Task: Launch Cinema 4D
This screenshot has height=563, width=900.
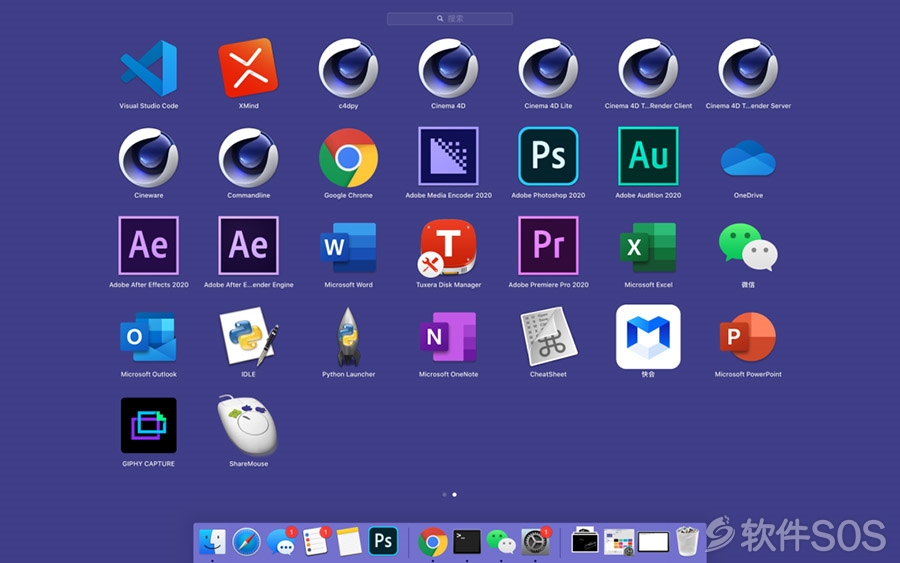Action: pos(448,68)
